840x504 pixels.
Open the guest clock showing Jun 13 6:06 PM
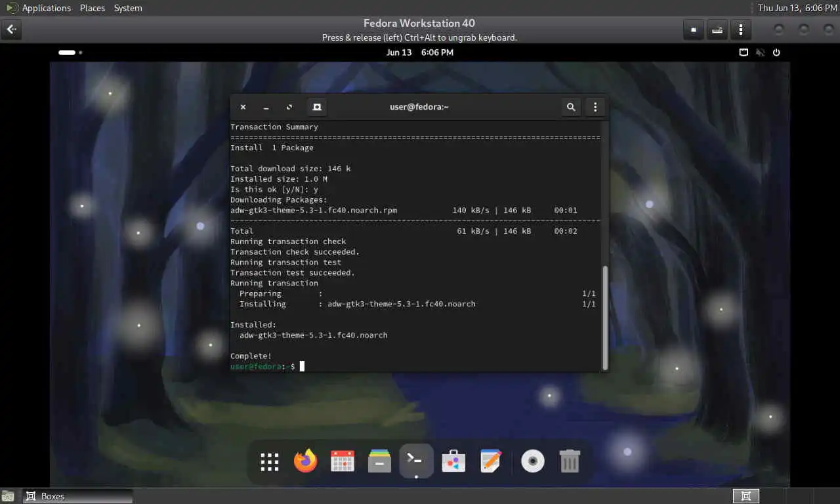click(420, 52)
